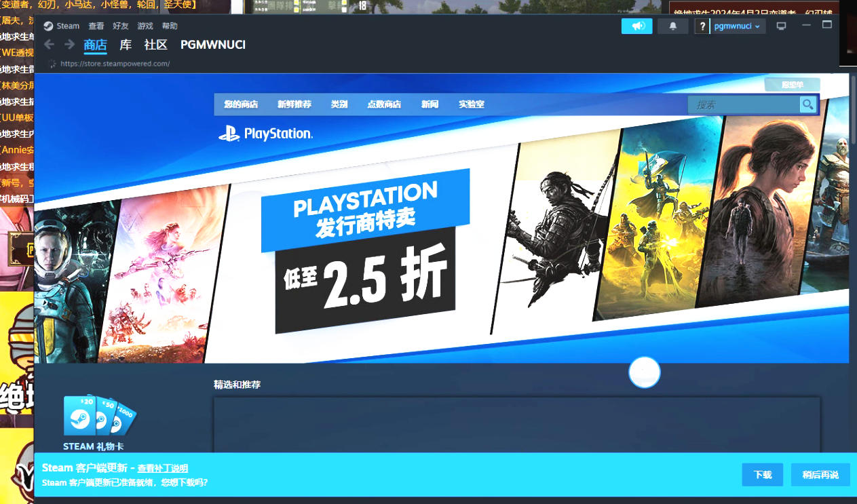The image size is (857, 504).
Task: Click the forward navigation arrow
Action: (x=69, y=44)
